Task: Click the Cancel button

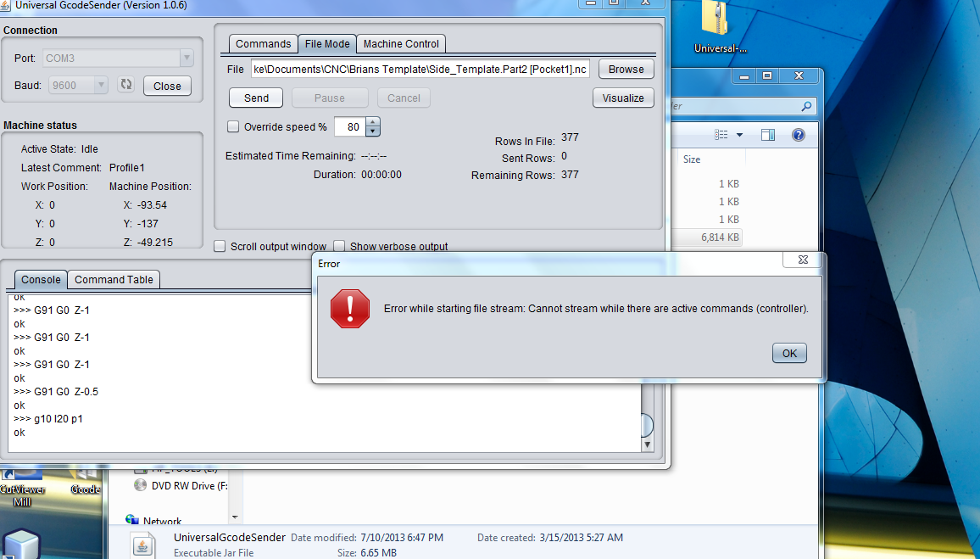Action: [x=404, y=98]
